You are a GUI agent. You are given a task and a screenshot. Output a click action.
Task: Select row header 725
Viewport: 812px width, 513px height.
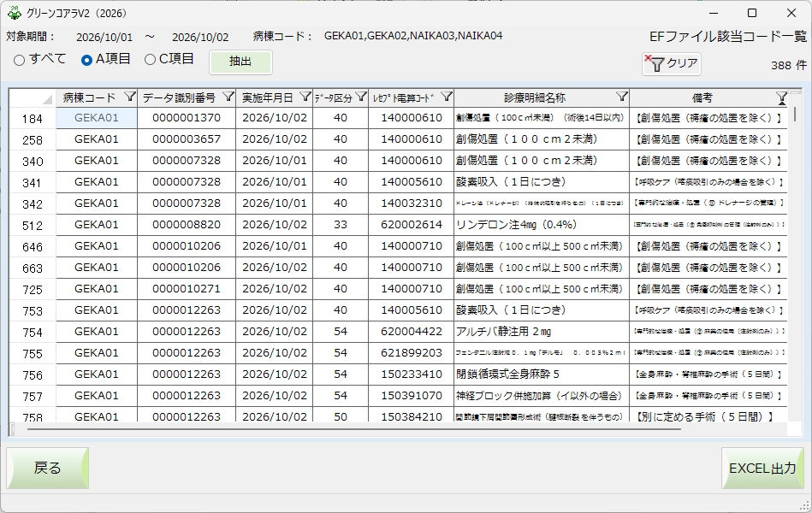[x=33, y=289]
